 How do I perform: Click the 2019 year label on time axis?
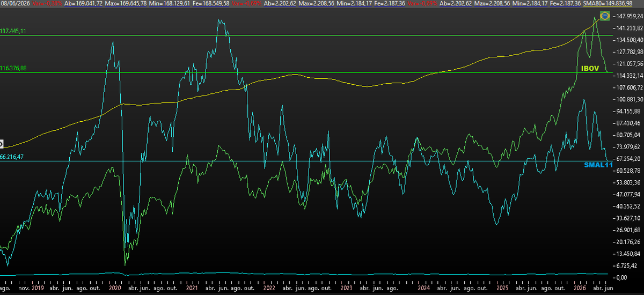tap(38, 287)
